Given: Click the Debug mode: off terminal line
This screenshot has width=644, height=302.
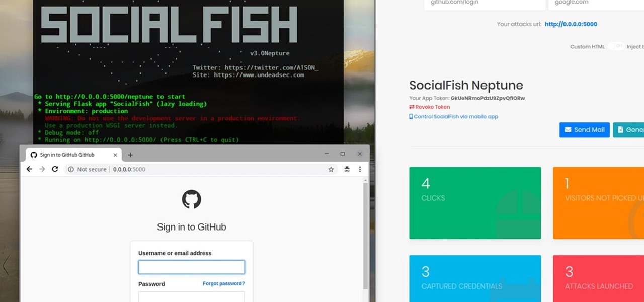Looking at the screenshot, I should tap(68, 133).
